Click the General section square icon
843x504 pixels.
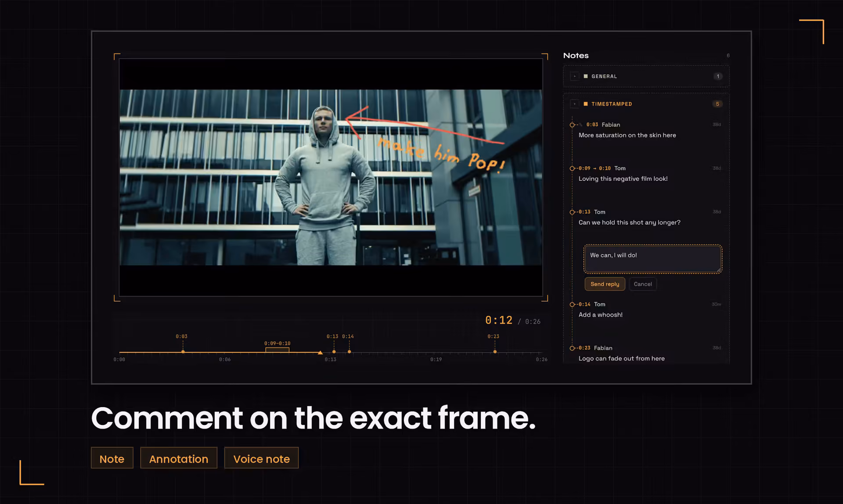point(585,76)
